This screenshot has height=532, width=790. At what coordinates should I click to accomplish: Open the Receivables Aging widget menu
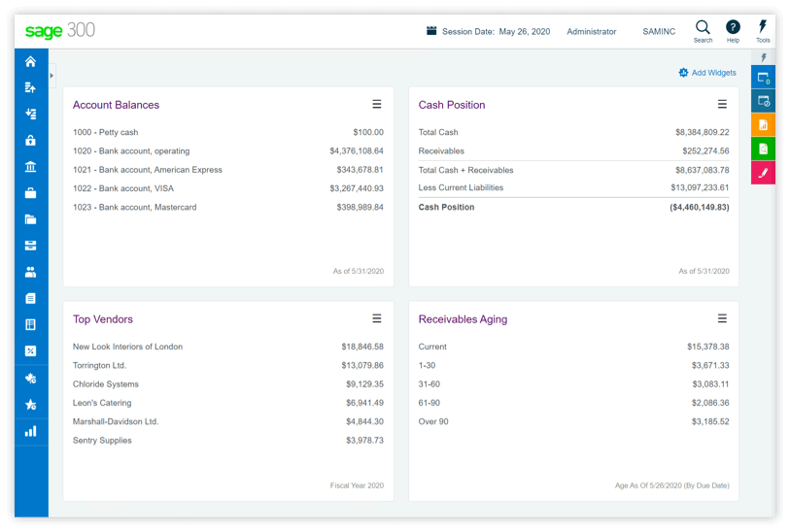click(x=722, y=318)
